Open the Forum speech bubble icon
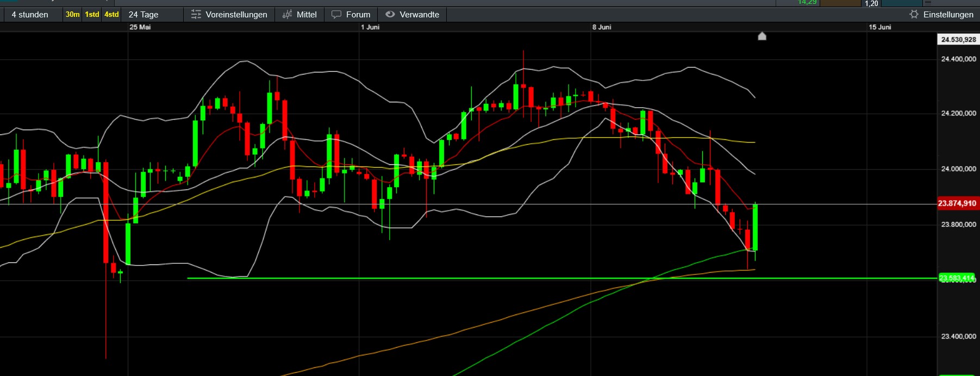This screenshot has height=376, width=980. pyautogui.click(x=336, y=15)
